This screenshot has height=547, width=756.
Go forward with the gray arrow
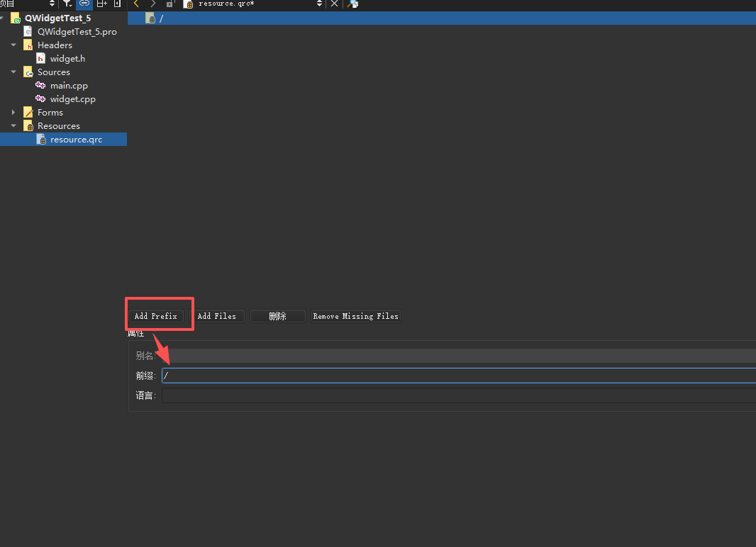[x=153, y=4]
